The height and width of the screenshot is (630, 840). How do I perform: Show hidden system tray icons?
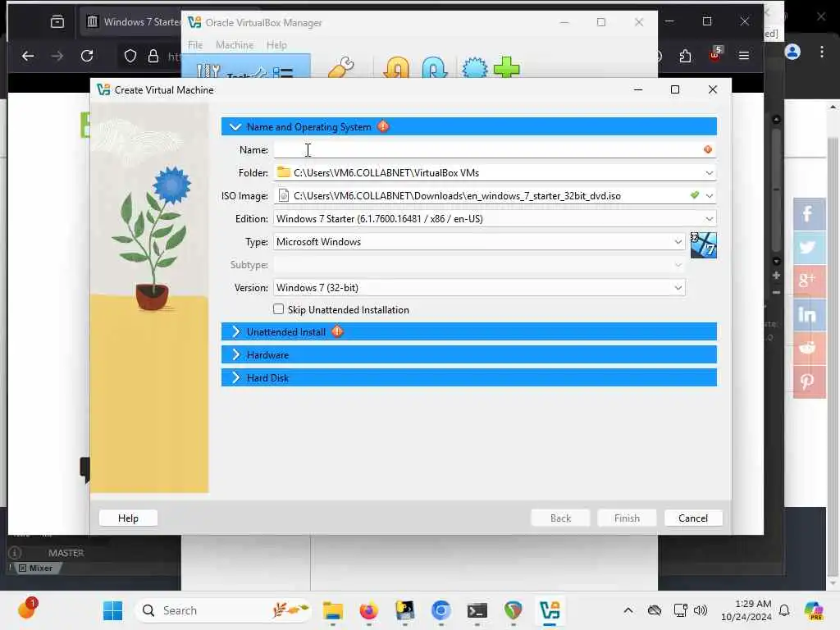(x=628, y=610)
